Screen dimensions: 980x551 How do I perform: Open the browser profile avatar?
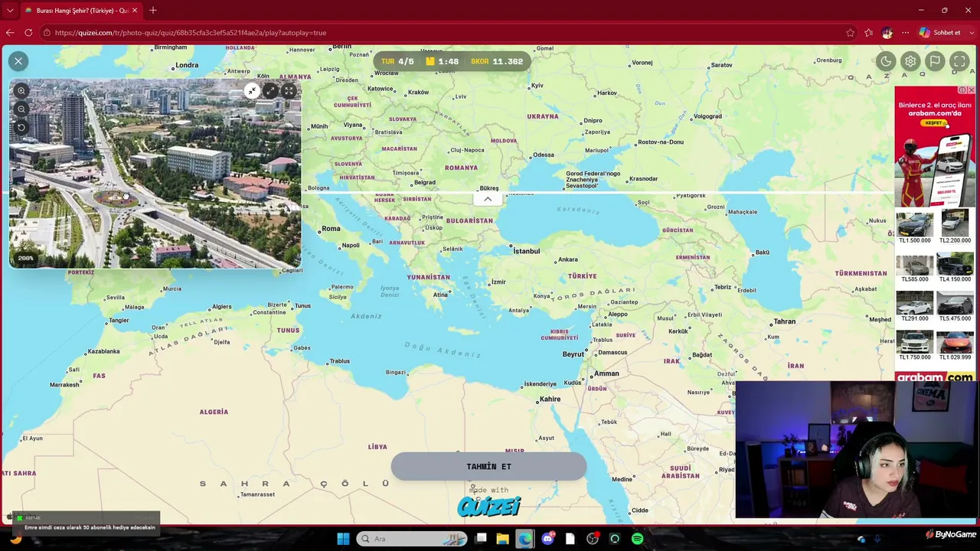887,33
